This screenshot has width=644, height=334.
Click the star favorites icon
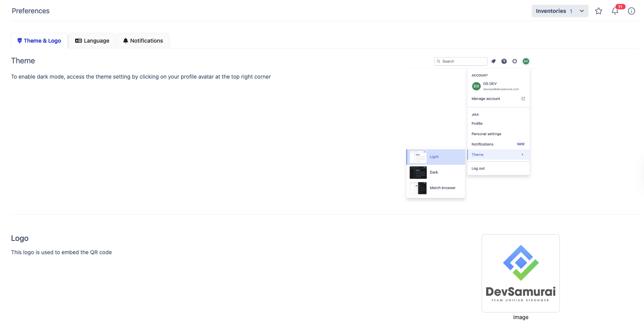tap(598, 11)
